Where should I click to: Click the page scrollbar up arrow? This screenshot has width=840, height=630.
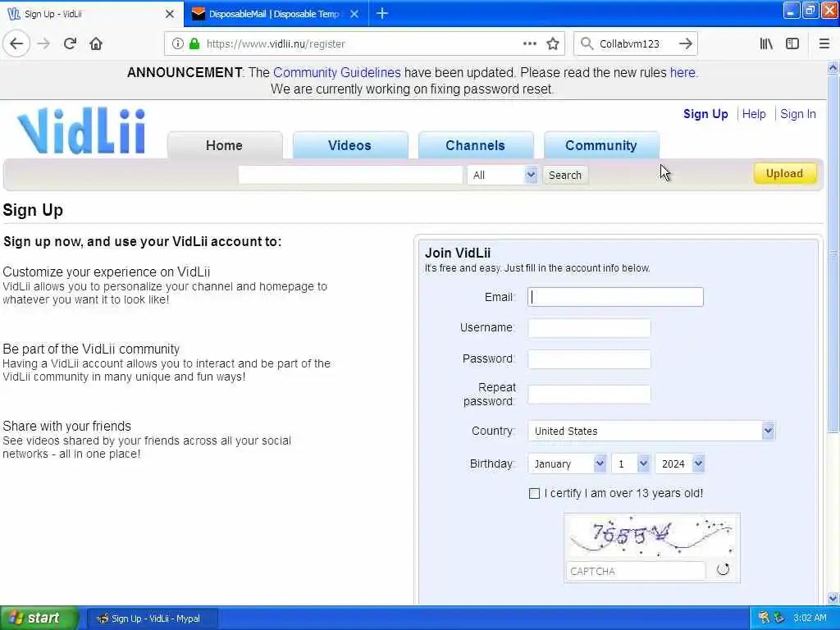tap(833, 67)
